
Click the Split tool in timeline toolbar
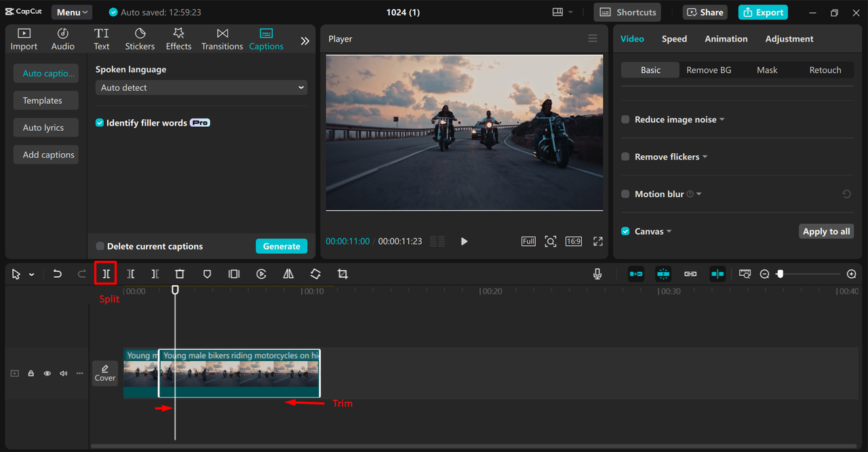click(106, 274)
